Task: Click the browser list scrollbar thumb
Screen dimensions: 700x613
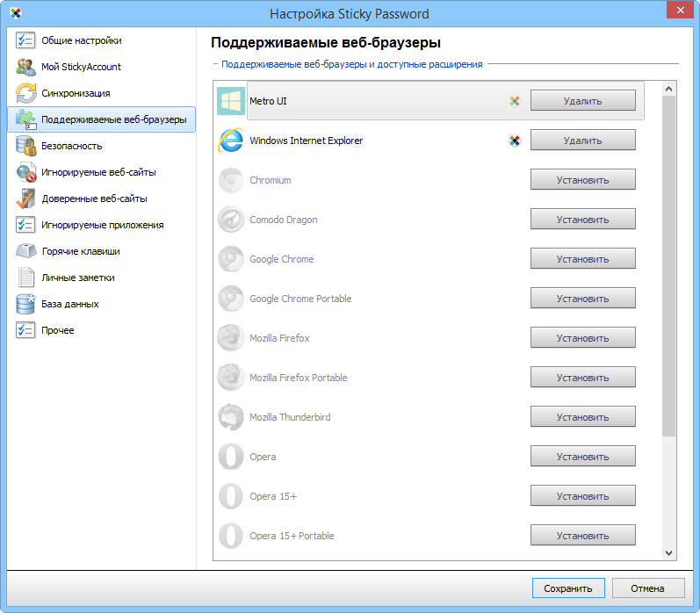Action: [x=668, y=265]
